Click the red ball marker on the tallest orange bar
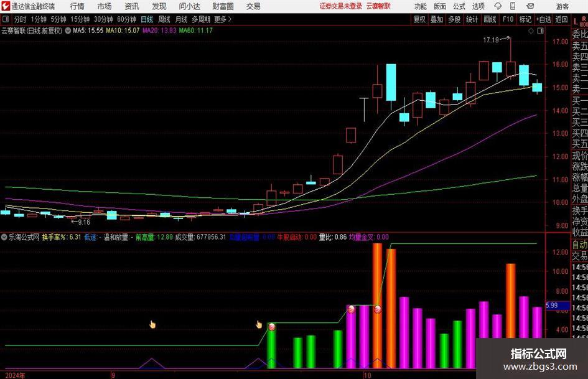Screen dimensions: 588x379 coord(378,309)
